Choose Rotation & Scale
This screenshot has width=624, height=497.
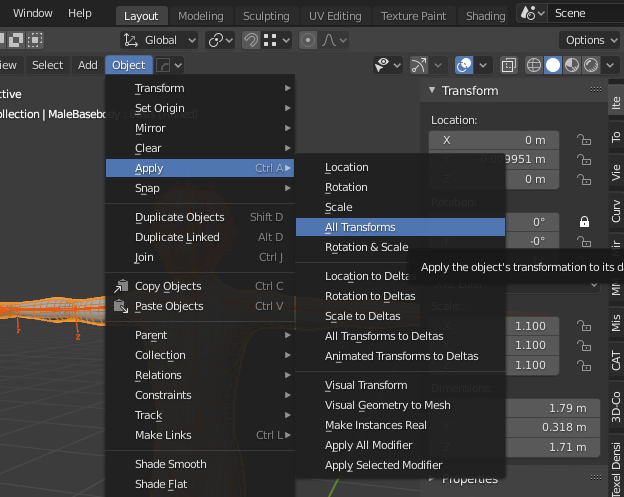[x=400, y=247]
